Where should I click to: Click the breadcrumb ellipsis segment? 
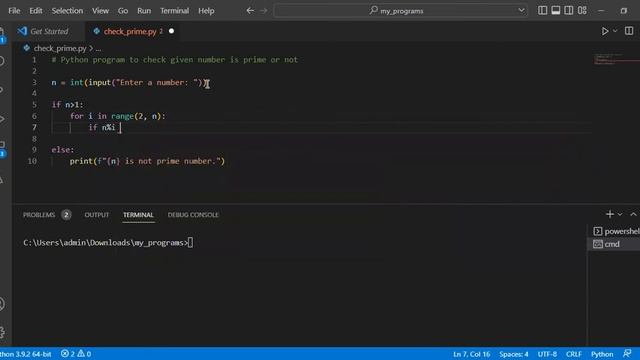pos(98,49)
